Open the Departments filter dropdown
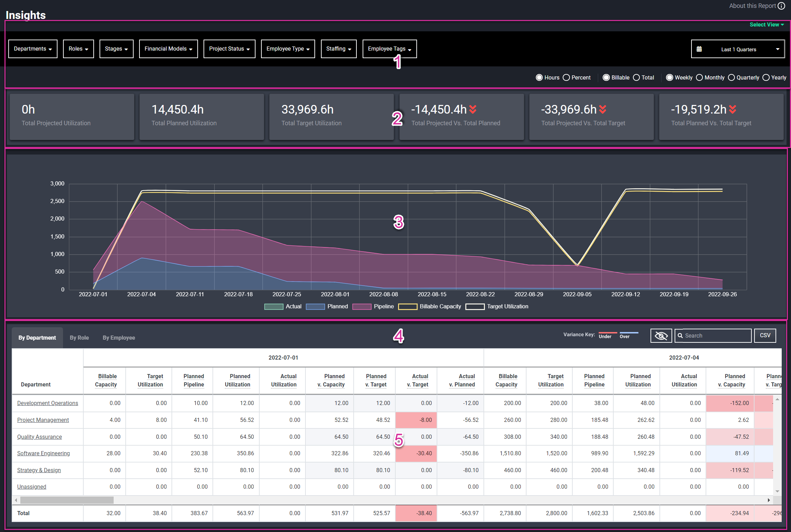The height and width of the screenshot is (532, 791). point(32,49)
